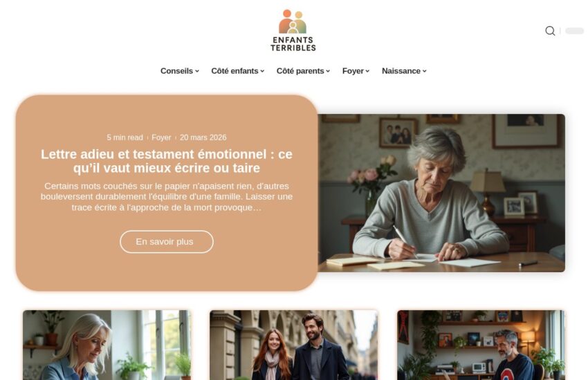Follow the Foyer category link in article meta
Image resolution: width=588 pixels, height=380 pixels.
pos(161,137)
